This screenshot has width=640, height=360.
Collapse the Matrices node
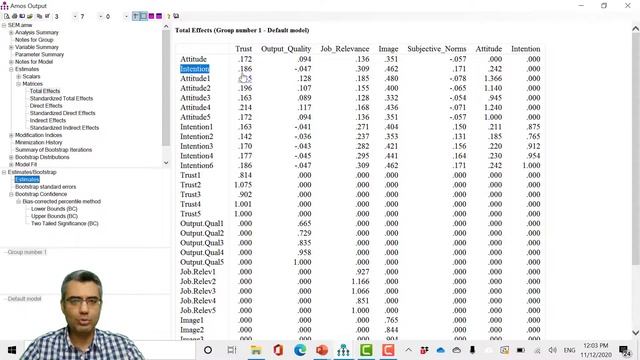(x=19, y=84)
